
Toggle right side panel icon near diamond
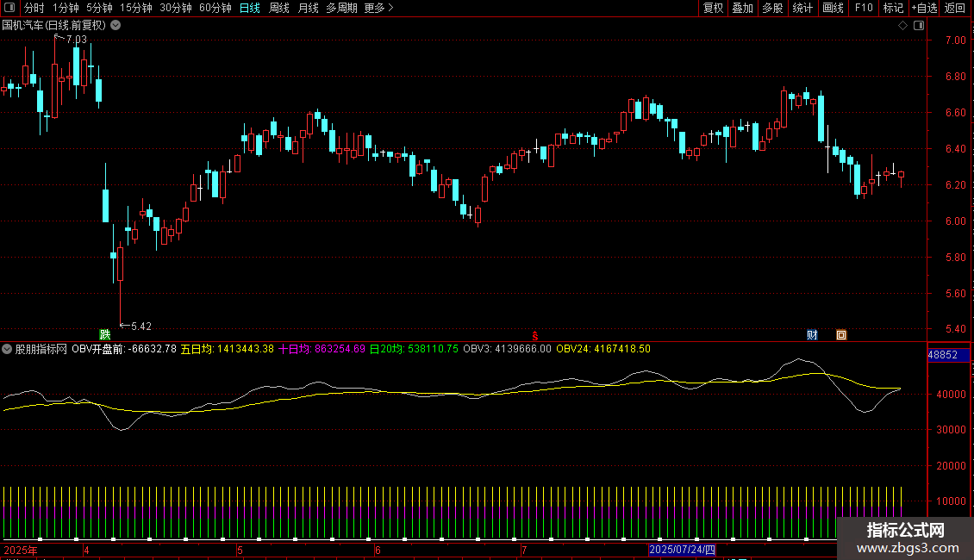(x=919, y=26)
